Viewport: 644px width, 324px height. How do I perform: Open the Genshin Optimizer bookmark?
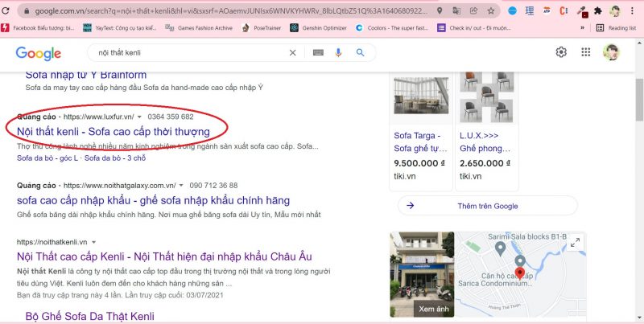(x=318, y=28)
